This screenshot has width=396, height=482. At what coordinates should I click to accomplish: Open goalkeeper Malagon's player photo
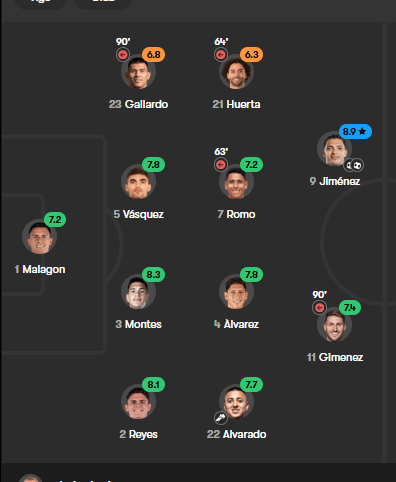click(39, 237)
